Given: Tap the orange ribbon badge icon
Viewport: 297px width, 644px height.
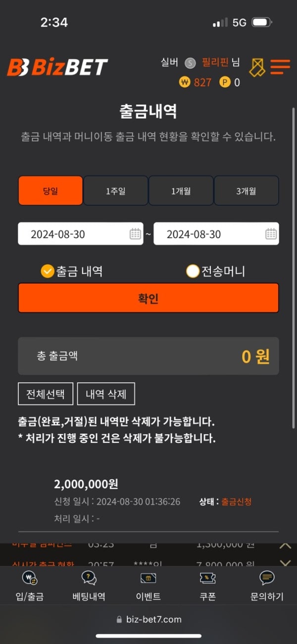Looking at the screenshot, I should 257,67.
